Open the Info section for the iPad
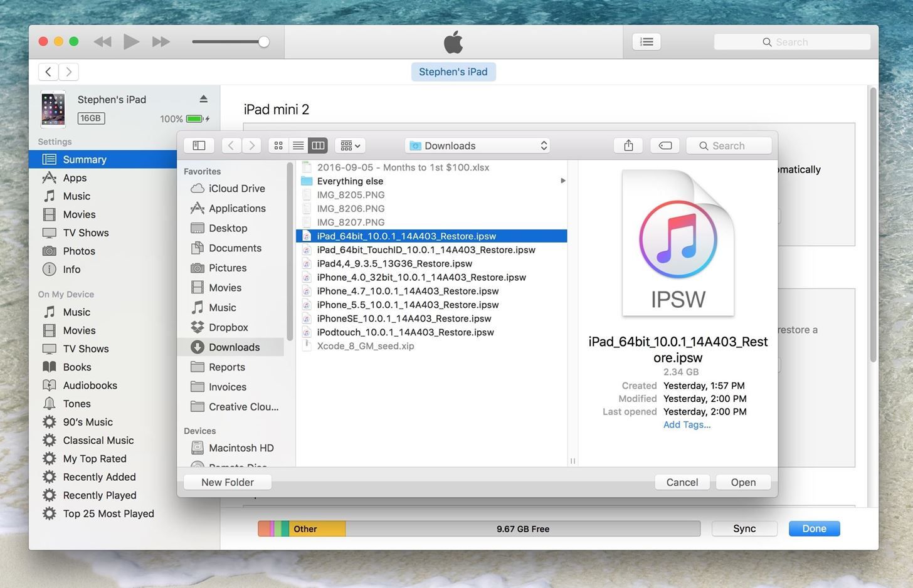Viewport: 913px width, 588px height. pos(71,269)
